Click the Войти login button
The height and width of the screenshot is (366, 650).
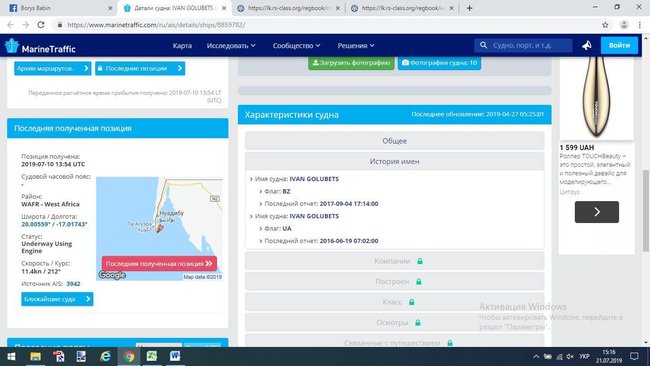(x=619, y=45)
